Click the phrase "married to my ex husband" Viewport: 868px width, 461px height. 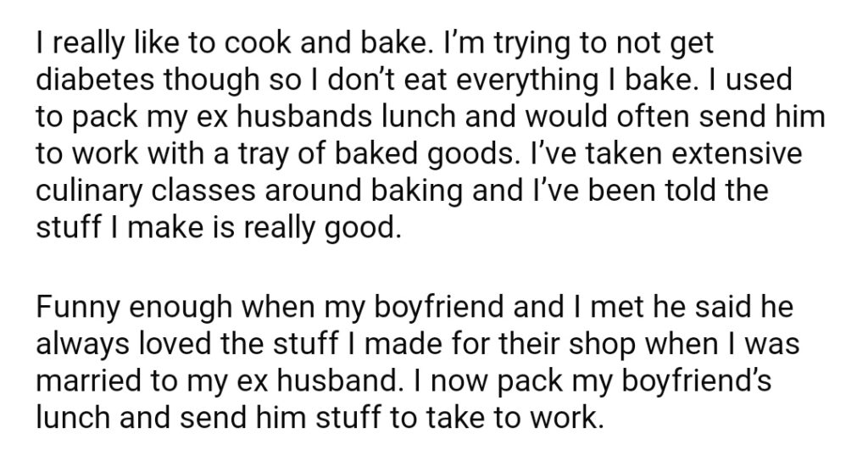tap(216, 382)
